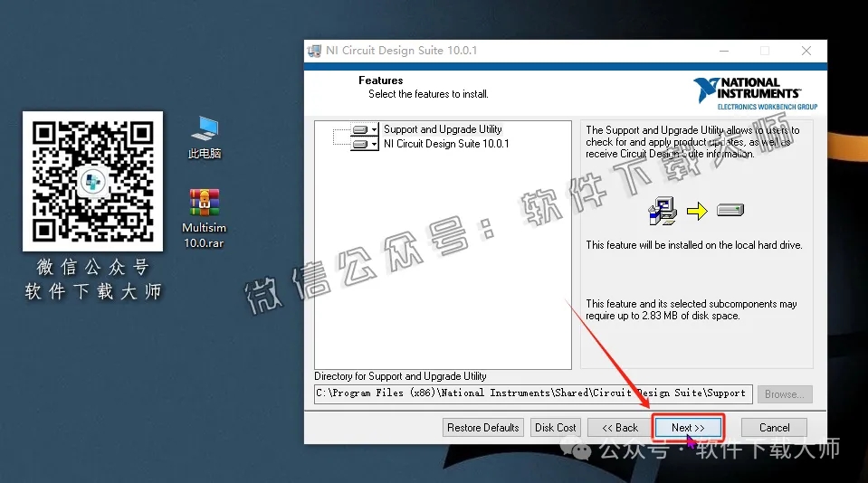868x483 pixels.
Task: Click the hard drive icon right of the yellow arrow
Action: (730, 211)
